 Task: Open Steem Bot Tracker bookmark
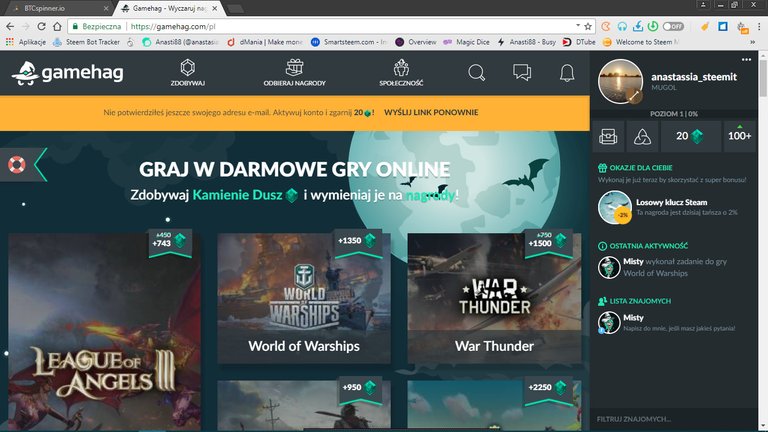pos(87,42)
